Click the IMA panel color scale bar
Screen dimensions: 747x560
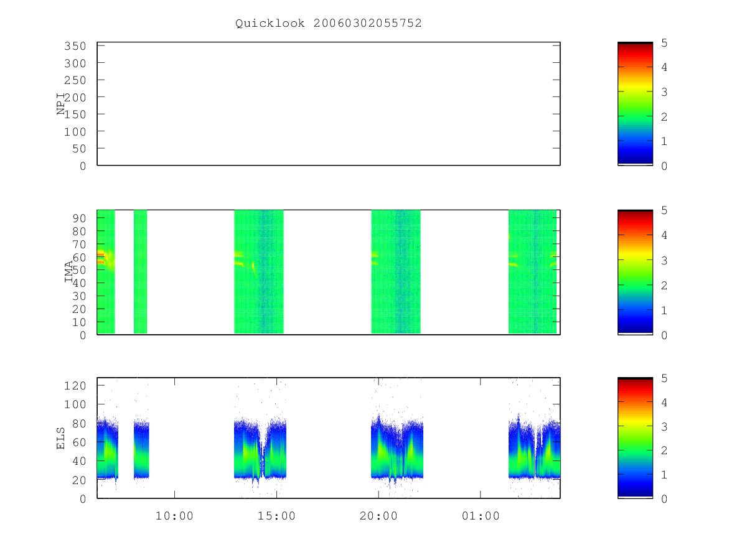[635, 272]
